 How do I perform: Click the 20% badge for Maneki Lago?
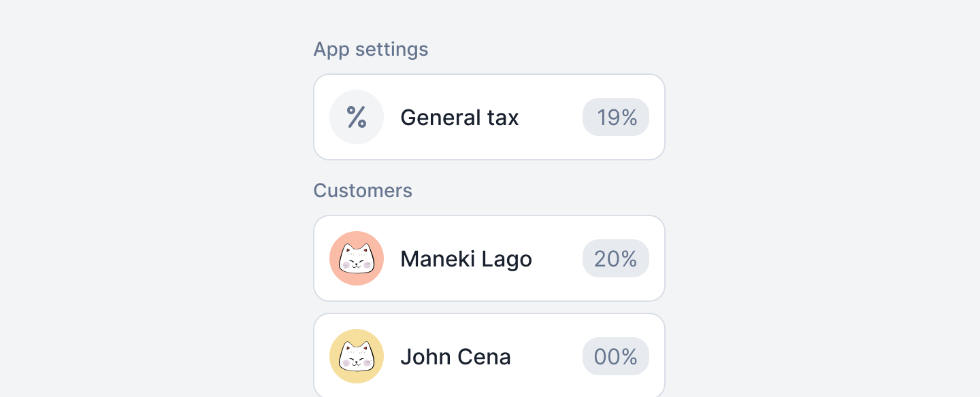[616, 258]
